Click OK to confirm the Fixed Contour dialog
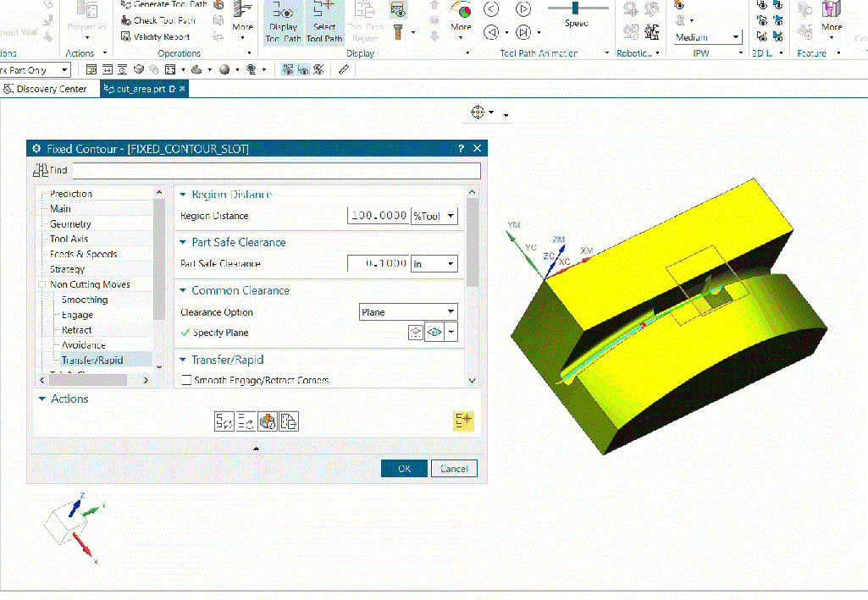 pos(404,468)
